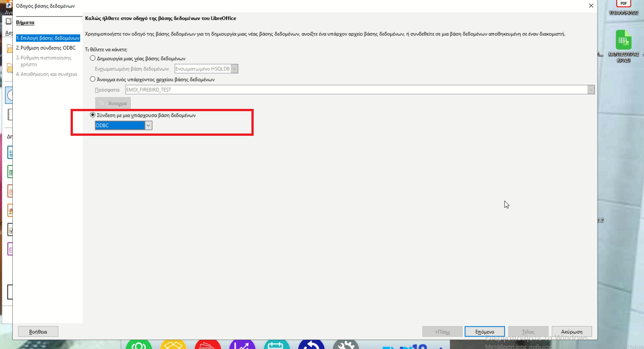Click the 'Βήματα' steps heading

point(25,22)
